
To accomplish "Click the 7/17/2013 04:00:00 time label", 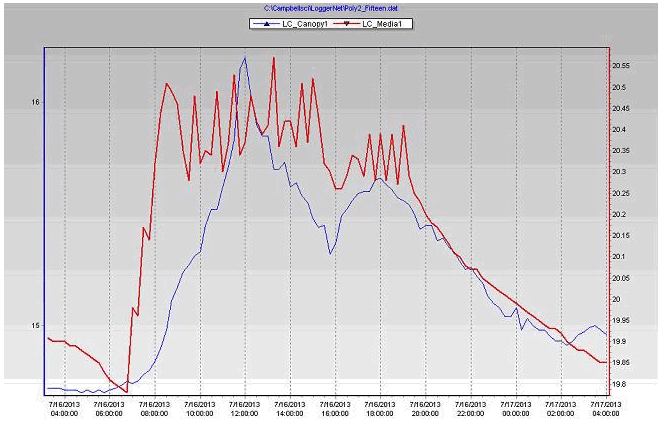I will 606,409.
